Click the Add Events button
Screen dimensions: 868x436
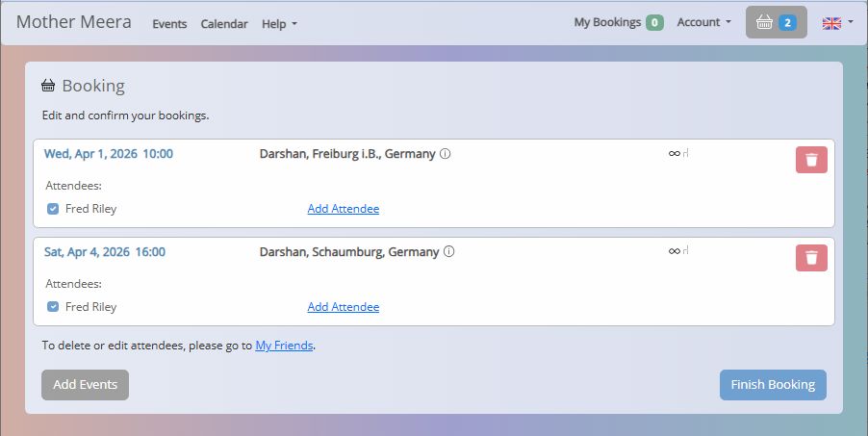click(85, 384)
